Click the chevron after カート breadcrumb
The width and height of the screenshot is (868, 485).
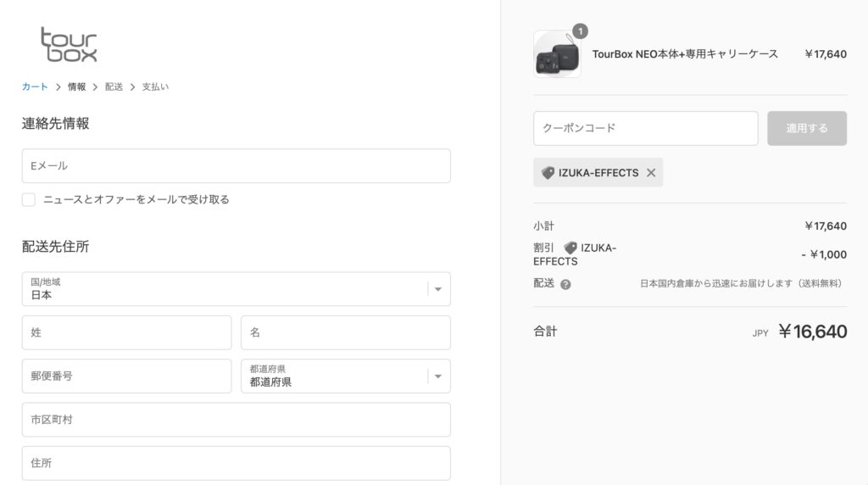pos(58,87)
